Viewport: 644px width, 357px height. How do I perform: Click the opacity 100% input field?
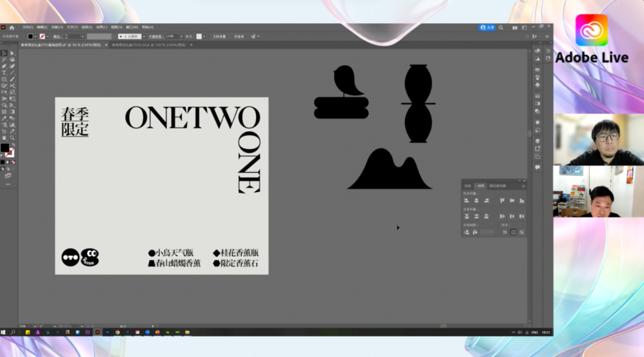pos(172,37)
